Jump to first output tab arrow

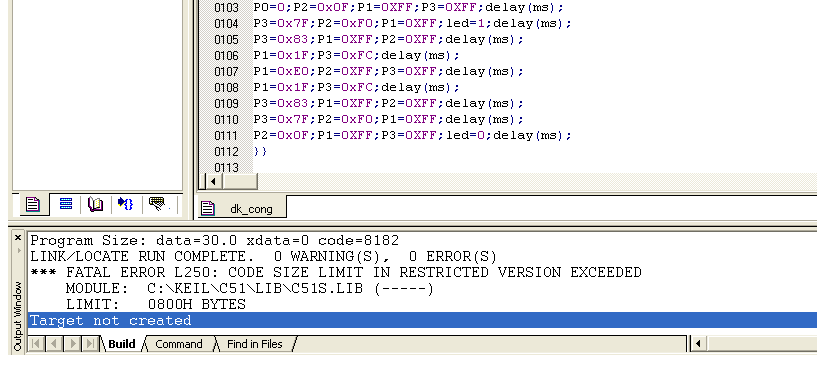(36, 344)
